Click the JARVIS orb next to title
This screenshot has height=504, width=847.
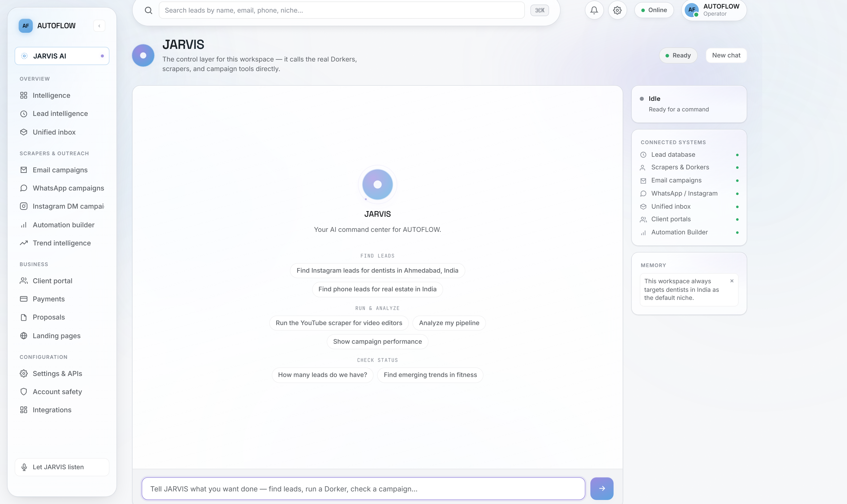[143, 55]
